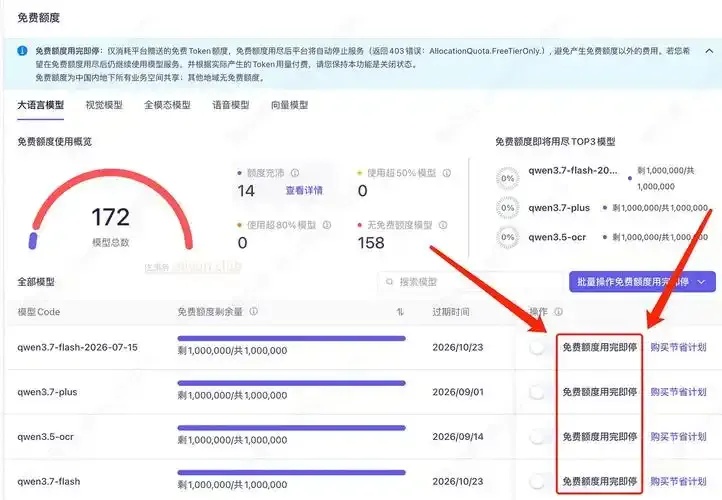722x500 pixels.
Task: Click the 14 额度充沛 count
Action: pos(246,191)
